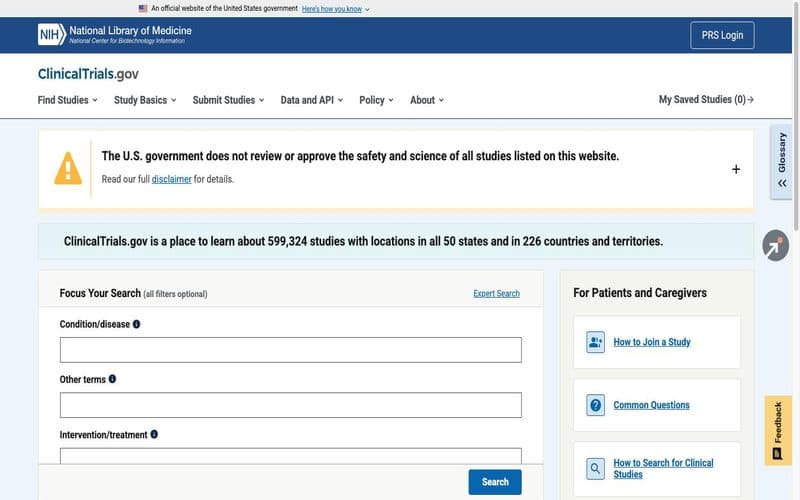
Task: Open How to Search for Clinical Studies link
Action: [663, 468]
